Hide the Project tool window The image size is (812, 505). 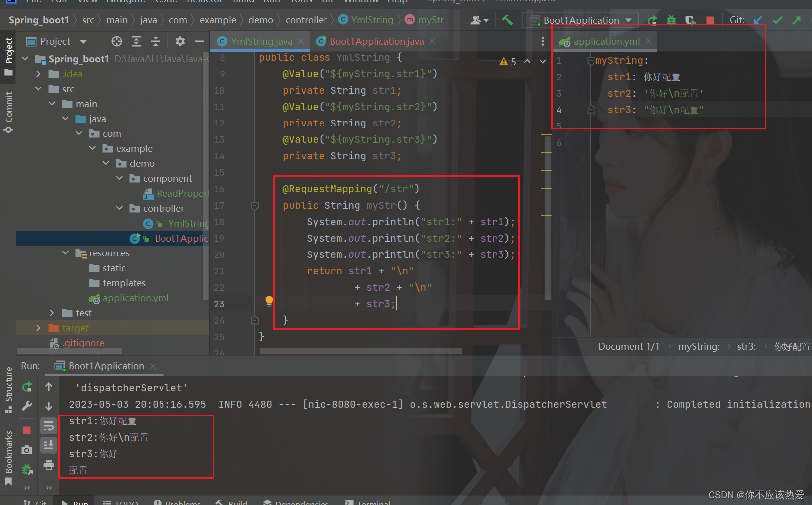[x=200, y=41]
